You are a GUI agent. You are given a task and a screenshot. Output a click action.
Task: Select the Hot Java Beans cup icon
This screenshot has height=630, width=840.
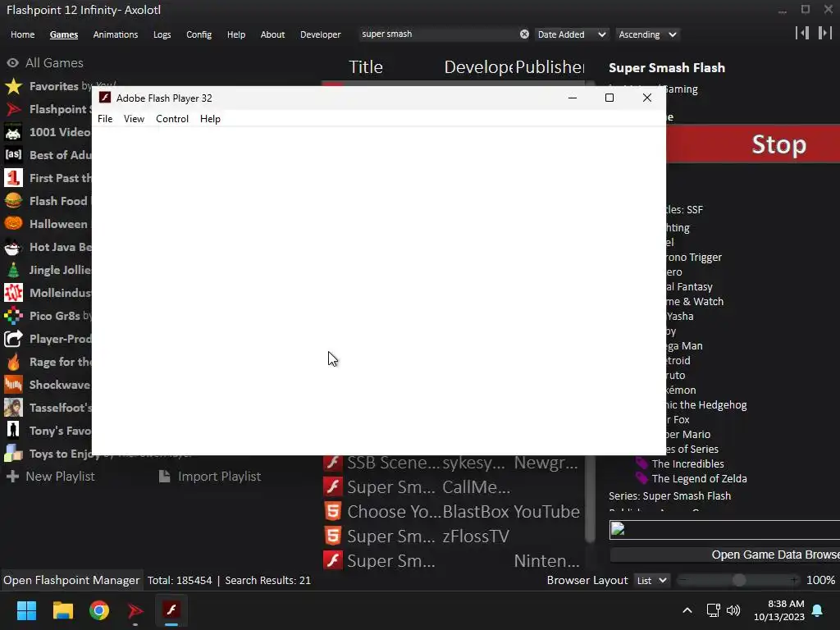coord(13,247)
